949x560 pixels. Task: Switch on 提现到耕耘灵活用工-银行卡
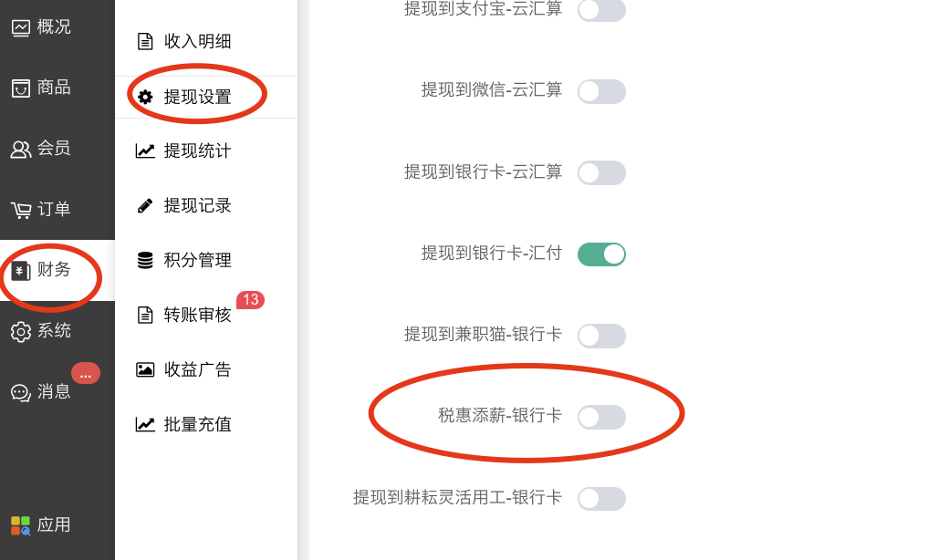click(x=601, y=498)
